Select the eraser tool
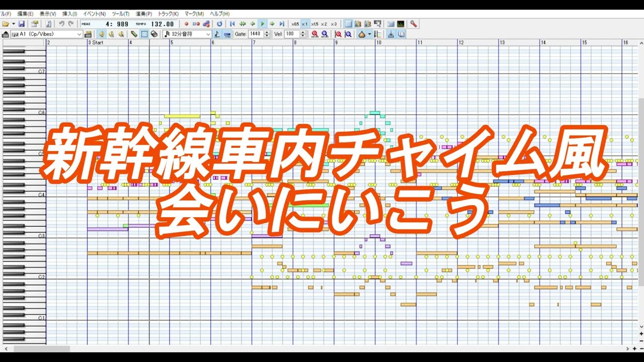The width and height of the screenshot is (644, 362). 154,34
